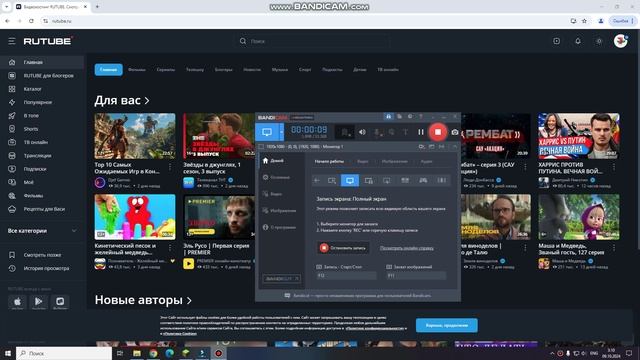The height and width of the screenshot is (360, 640).
Task: Open the Bandicam mode back arrow
Action: tap(317, 180)
